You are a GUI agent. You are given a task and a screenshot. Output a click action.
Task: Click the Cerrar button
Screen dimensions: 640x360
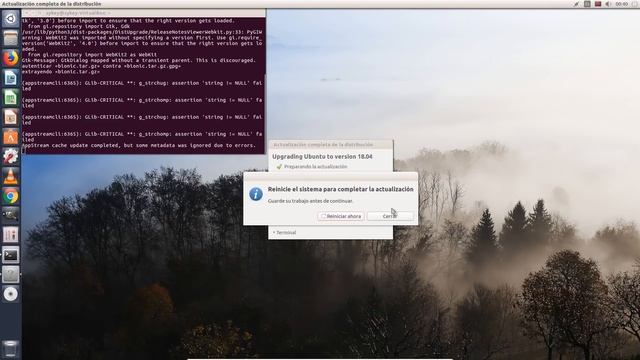point(390,216)
